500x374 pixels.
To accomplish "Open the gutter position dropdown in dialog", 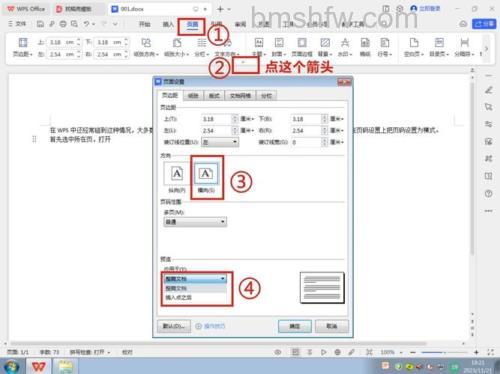I will pyautogui.click(x=220, y=142).
